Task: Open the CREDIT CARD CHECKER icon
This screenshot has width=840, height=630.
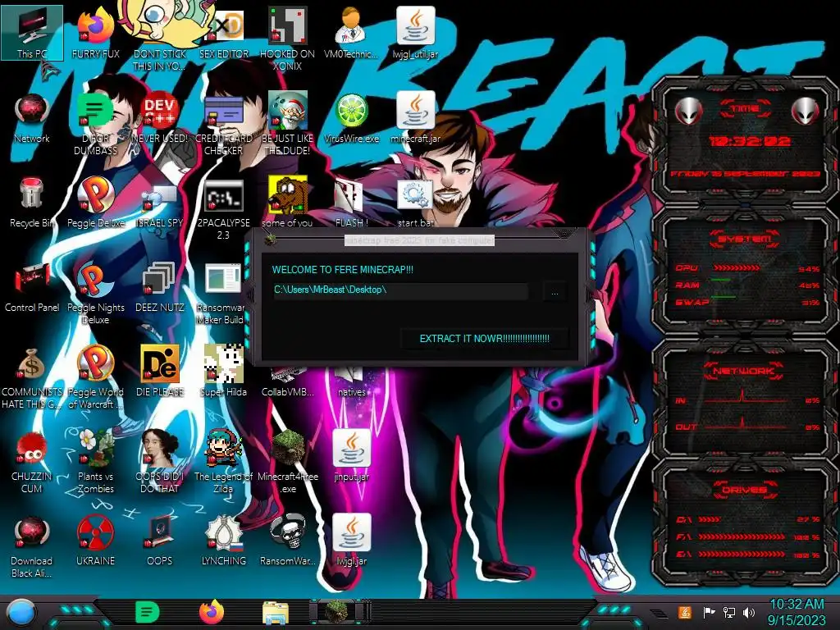Action: point(223,123)
